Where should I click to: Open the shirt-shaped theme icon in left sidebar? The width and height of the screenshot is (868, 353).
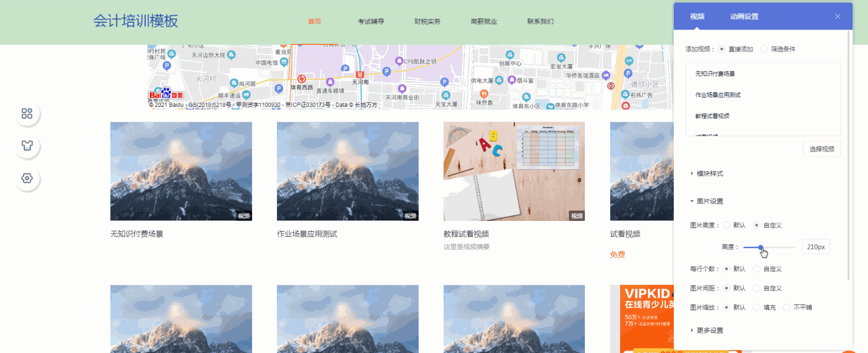click(27, 146)
